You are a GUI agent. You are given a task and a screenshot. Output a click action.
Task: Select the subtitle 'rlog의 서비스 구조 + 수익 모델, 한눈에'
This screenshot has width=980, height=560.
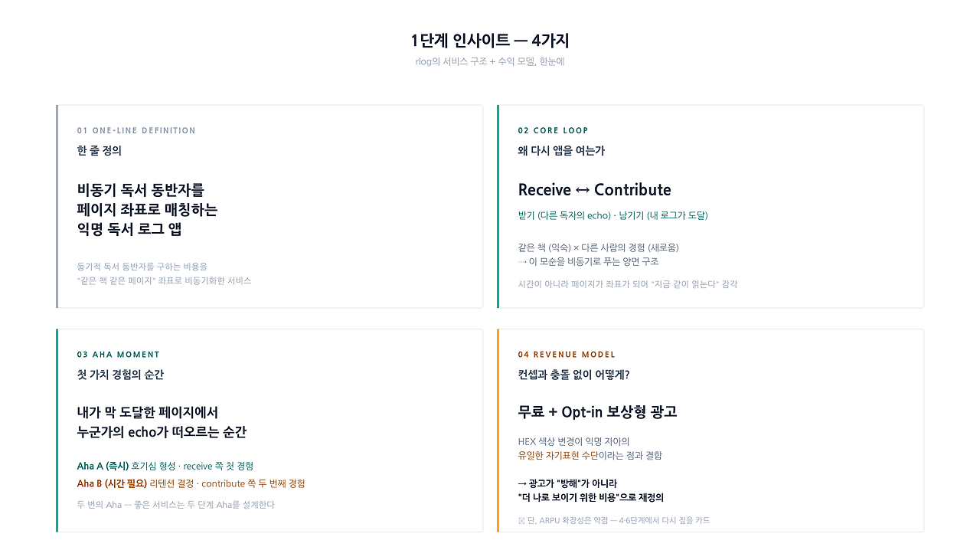490,61
